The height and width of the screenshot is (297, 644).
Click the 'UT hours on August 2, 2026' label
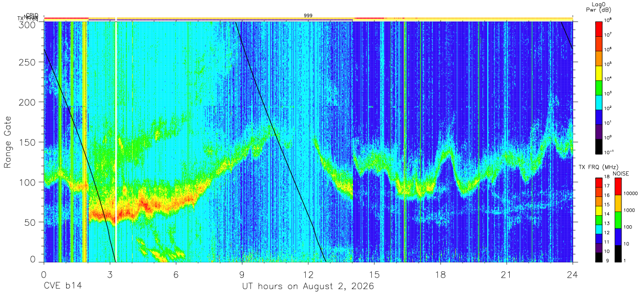308,287
